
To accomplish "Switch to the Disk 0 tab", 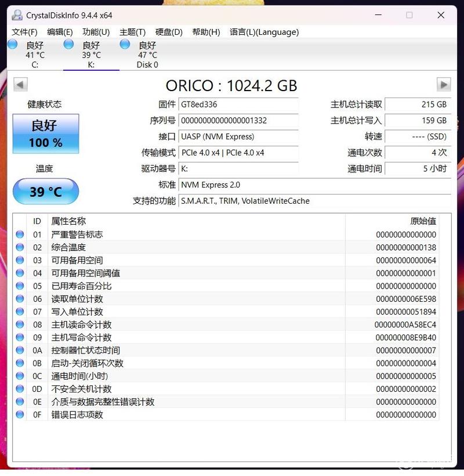I will [x=147, y=55].
